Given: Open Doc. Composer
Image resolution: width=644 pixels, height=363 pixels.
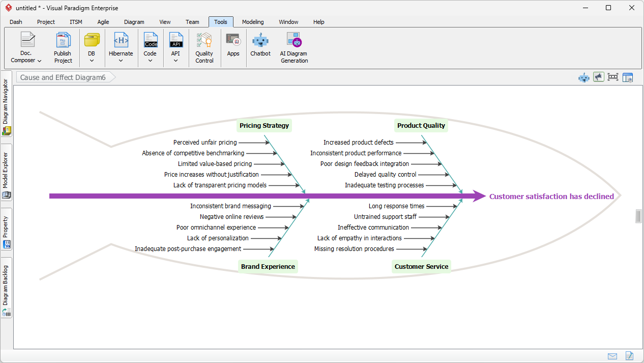Looking at the screenshot, I should (x=25, y=46).
